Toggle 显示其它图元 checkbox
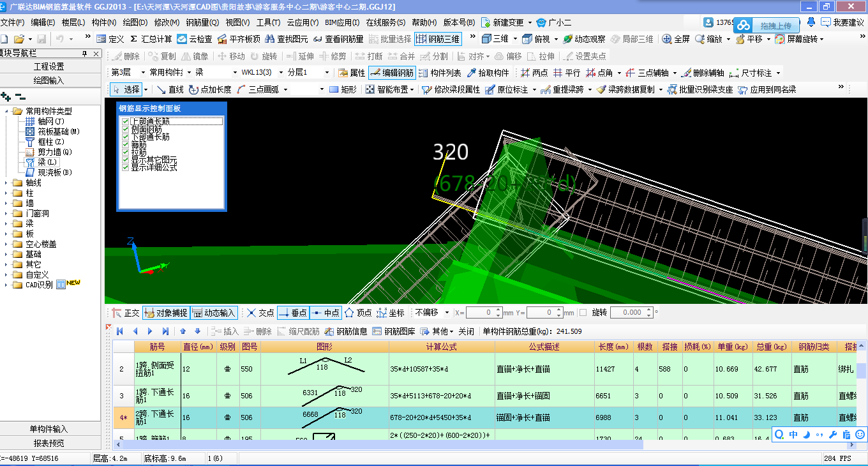This screenshot has width=868, height=466. click(125, 160)
